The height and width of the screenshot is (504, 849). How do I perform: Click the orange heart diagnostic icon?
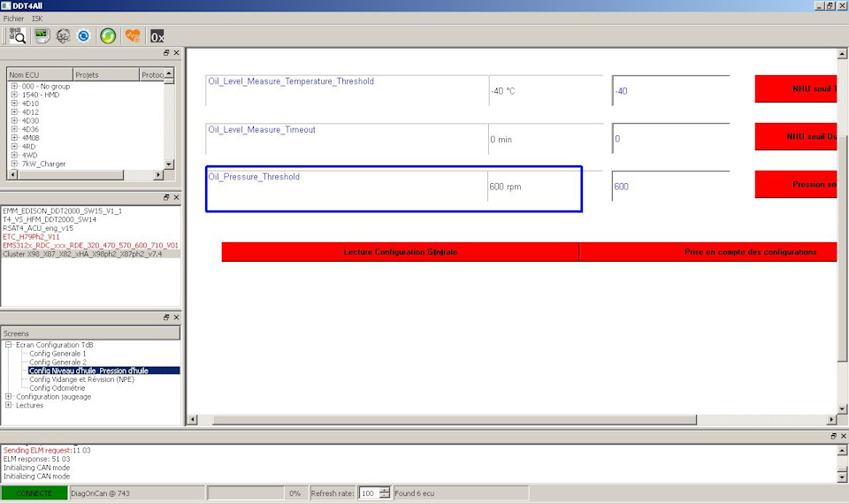point(133,35)
